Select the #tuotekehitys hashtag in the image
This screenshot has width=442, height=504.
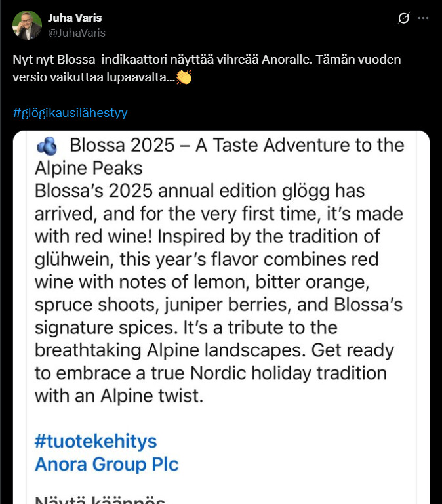[x=96, y=440]
